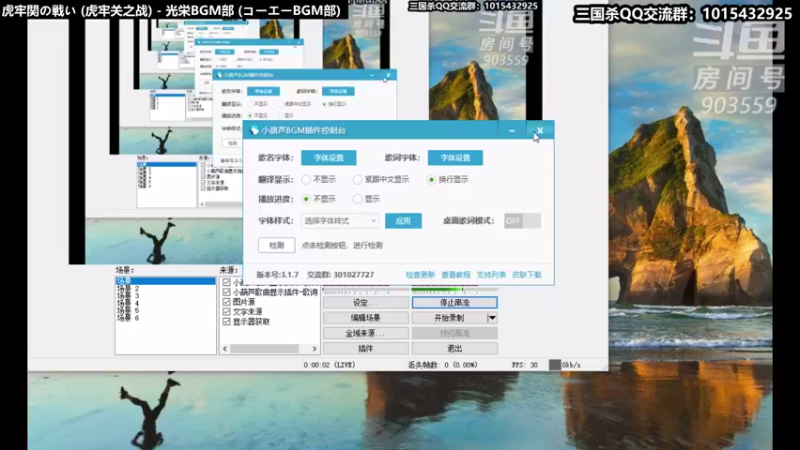Click the 皮肤下载 link
Image resolution: width=800 pixels, height=450 pixels.
(x=527, y=274)
